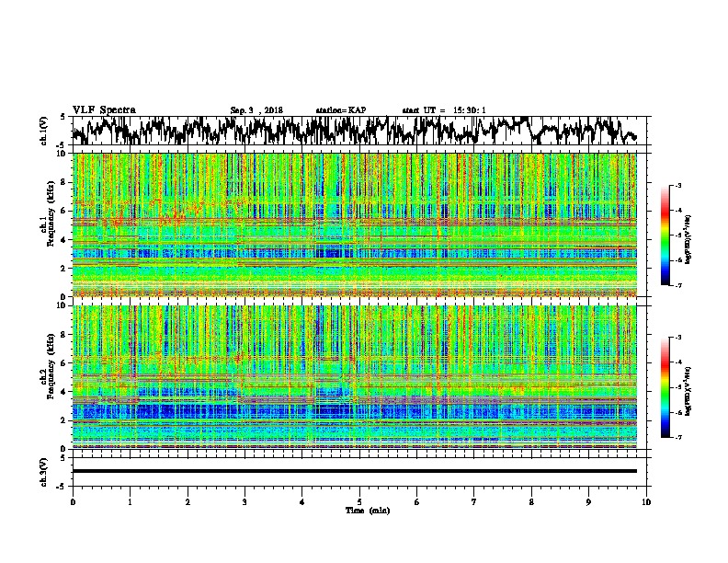Click time axis tick label "8"

click(531, 502)
